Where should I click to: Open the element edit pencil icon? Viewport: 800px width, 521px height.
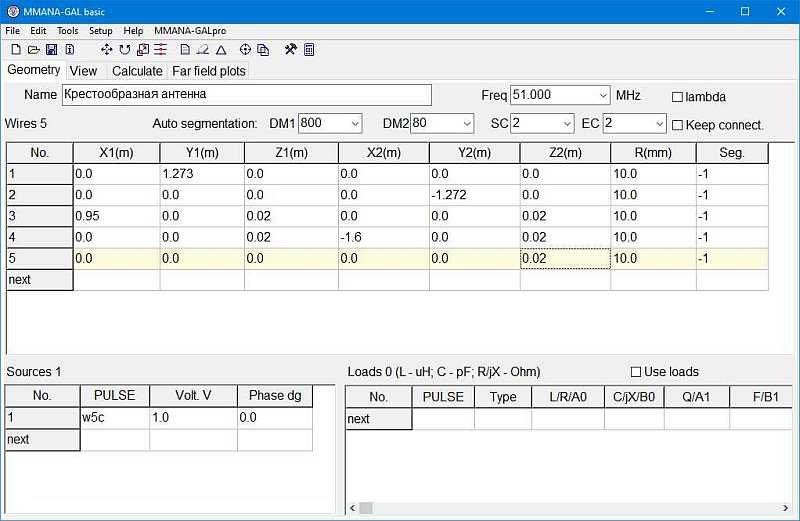pos(203,49)
